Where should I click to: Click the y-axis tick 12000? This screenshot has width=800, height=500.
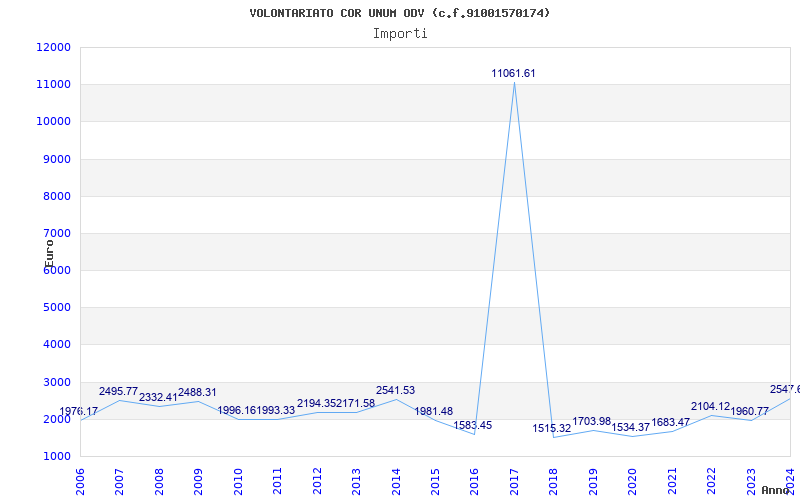[x=54, y=47]
